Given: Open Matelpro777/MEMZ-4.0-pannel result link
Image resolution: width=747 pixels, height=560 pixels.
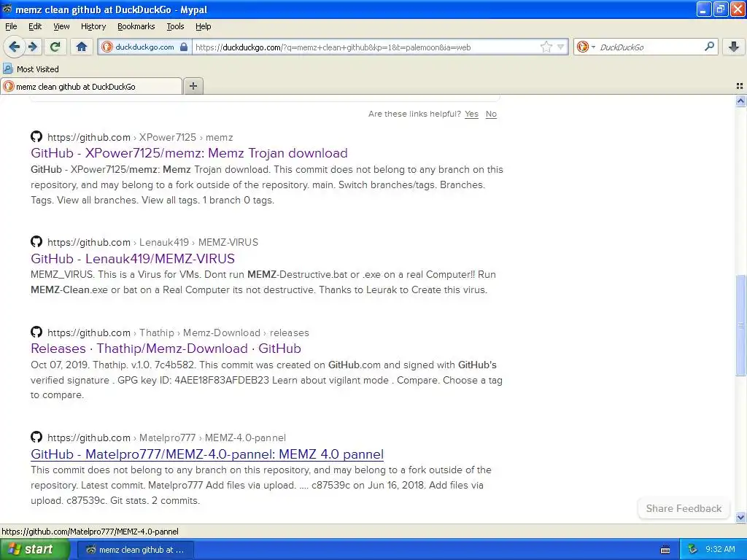Looking at the screenshot, I should point(206,454).
